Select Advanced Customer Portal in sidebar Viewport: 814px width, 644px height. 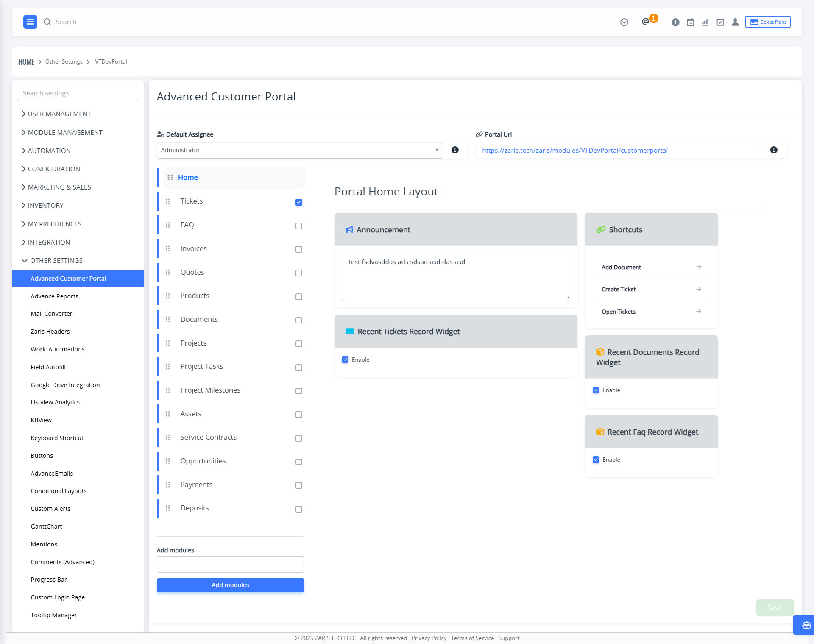[78, 279]
